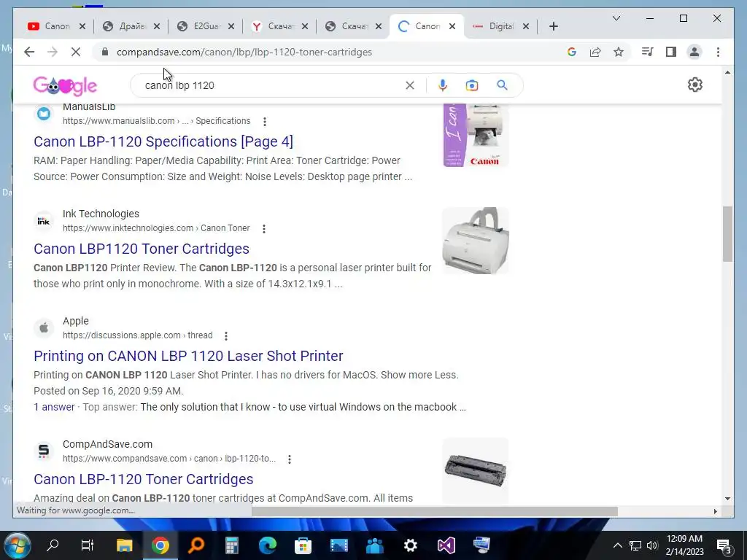Viewport: 747px width, 560px height.
Task: Start voice search with microphone
Action: (x=443, y=85)
